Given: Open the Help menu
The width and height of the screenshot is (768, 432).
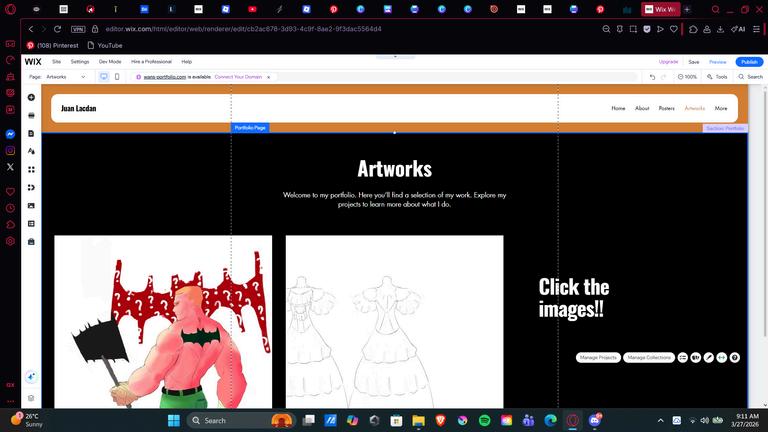Looking at the screenshot, I should click(x=187, y=62).
